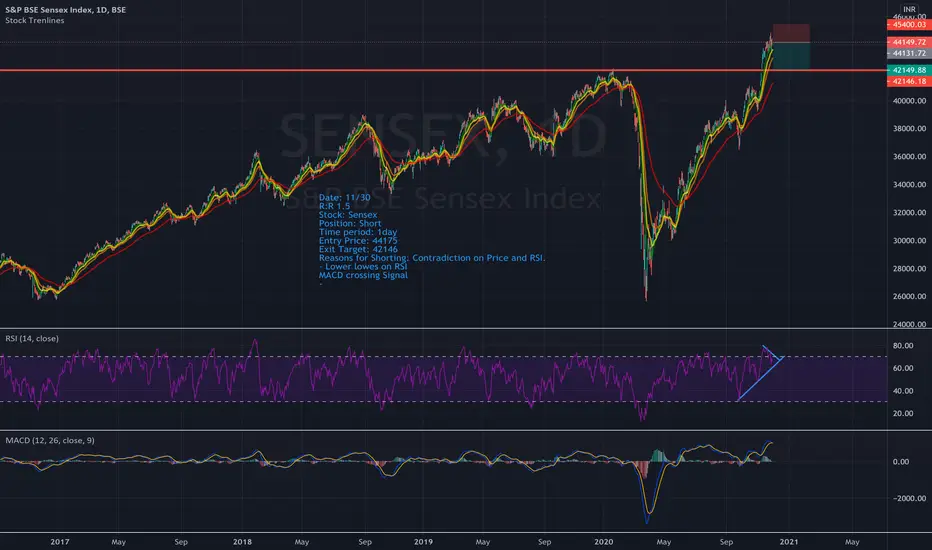Click the red 42146.18 line price label
Screen dimensions: 932x550
[x=909, y=81]
